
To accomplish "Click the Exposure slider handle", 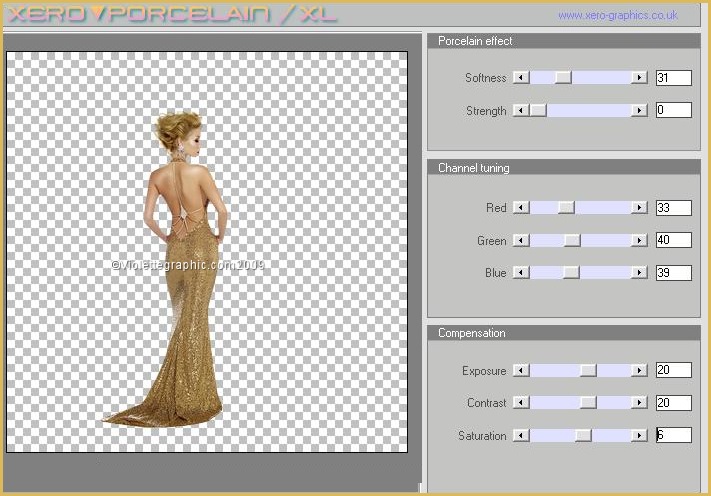I will (x=588, y=371).
